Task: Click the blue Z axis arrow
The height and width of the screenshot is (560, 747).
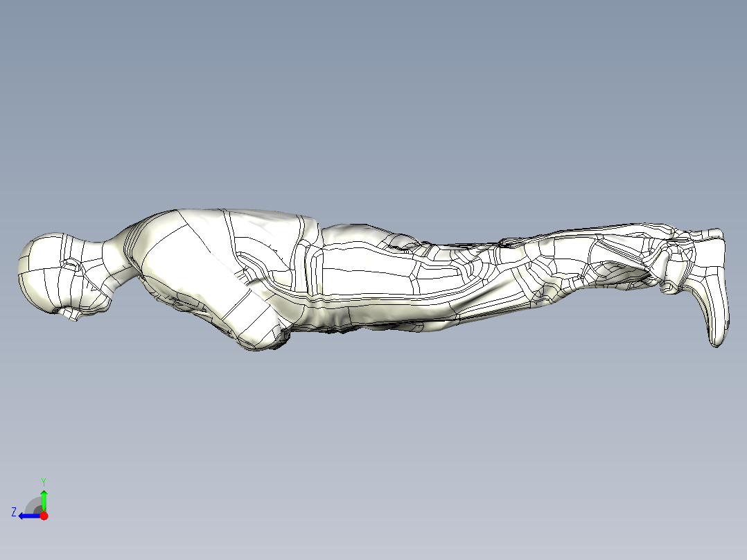Action: [30, 516]
